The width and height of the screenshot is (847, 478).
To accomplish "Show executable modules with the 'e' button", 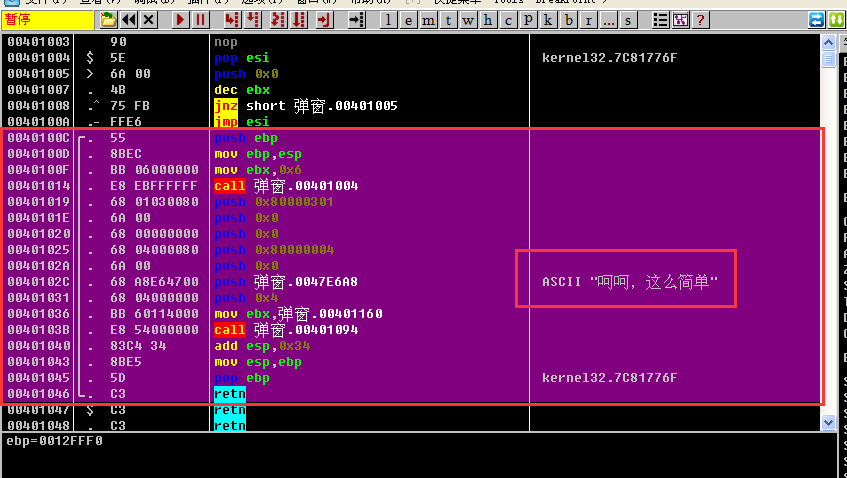I will pyautogui.click(x=408, y=20).
